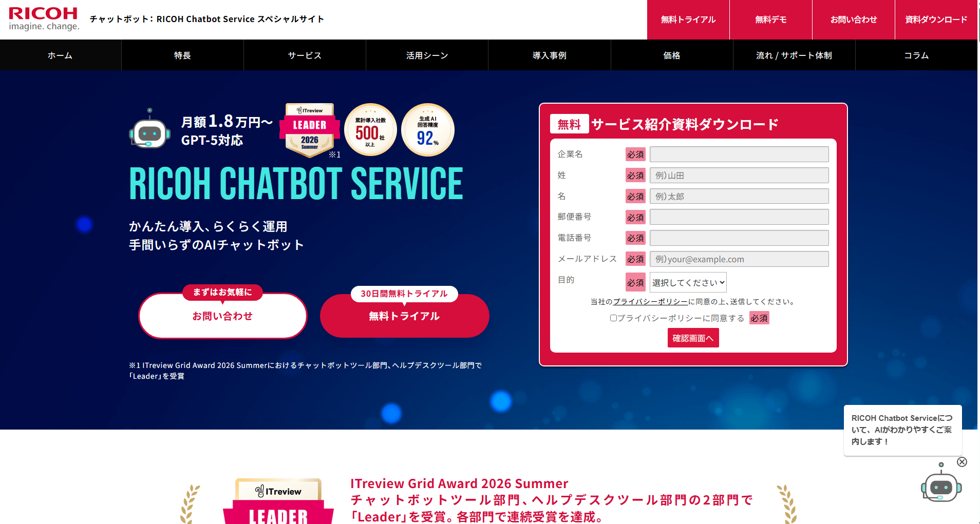Viewport: 980px width, 524px height.
Task: Submit the form with 確認画面へ
Action: (693, 338)
